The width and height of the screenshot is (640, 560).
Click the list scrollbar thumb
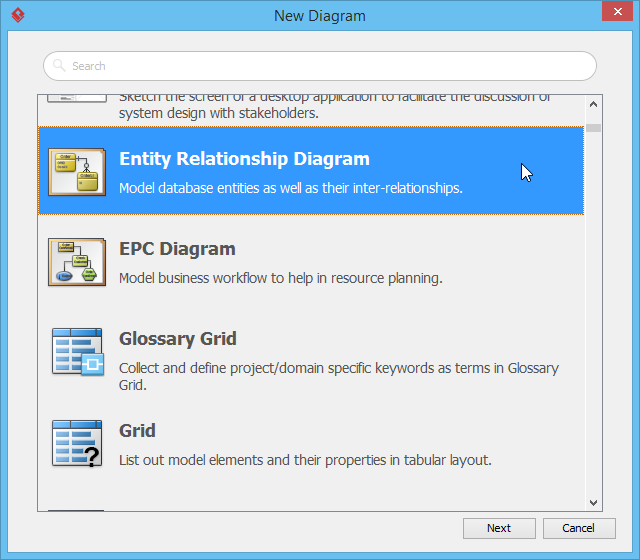[593, 128]
